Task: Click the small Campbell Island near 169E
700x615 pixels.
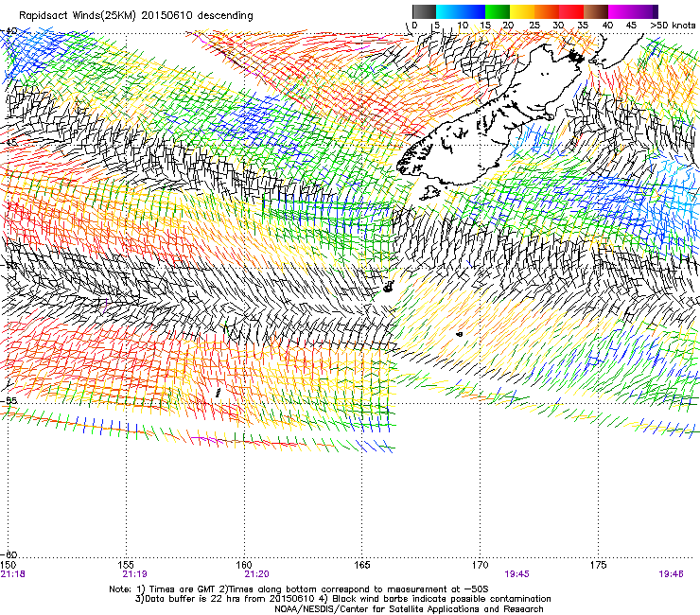Action: coord(460,334)
